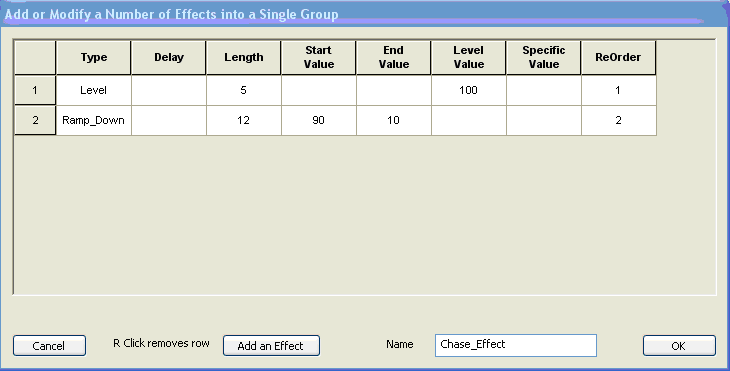730x371 pixels.
Task: Focus the Name field containing Chase_Effect
Action: click(516, 345)
